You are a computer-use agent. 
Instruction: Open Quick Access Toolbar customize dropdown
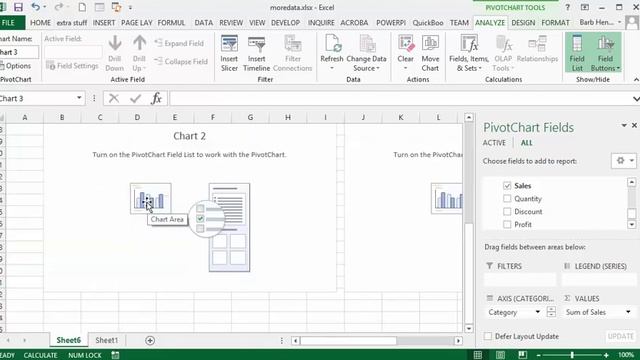[x=130, y=8]
